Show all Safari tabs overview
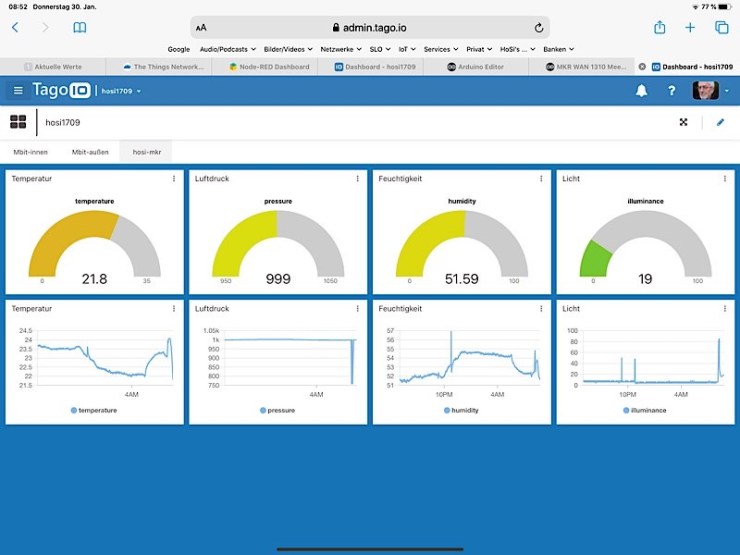 (722, 27)
